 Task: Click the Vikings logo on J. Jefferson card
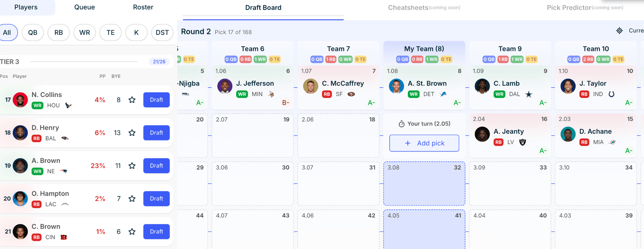pyautogui.click(x=271, y=94)
